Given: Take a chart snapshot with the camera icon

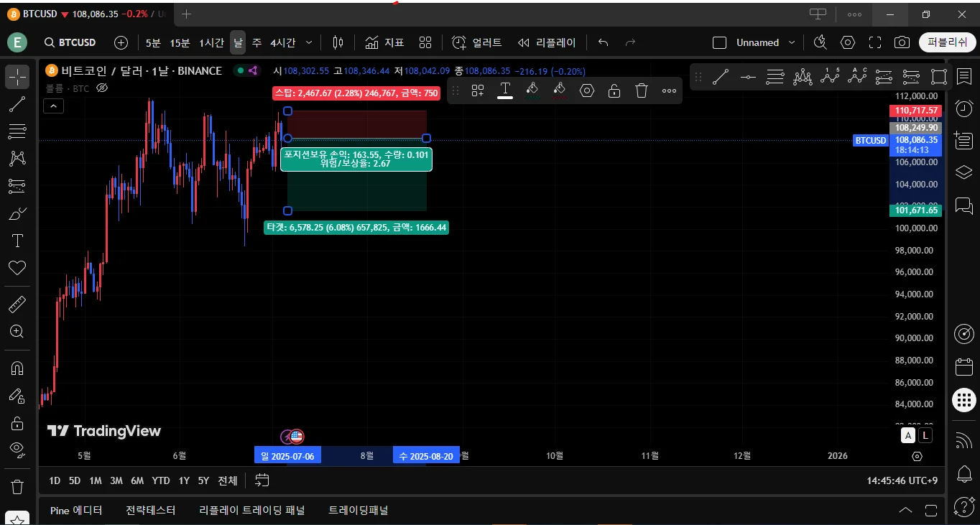Looking at the screenshot, I should [902, 43].
